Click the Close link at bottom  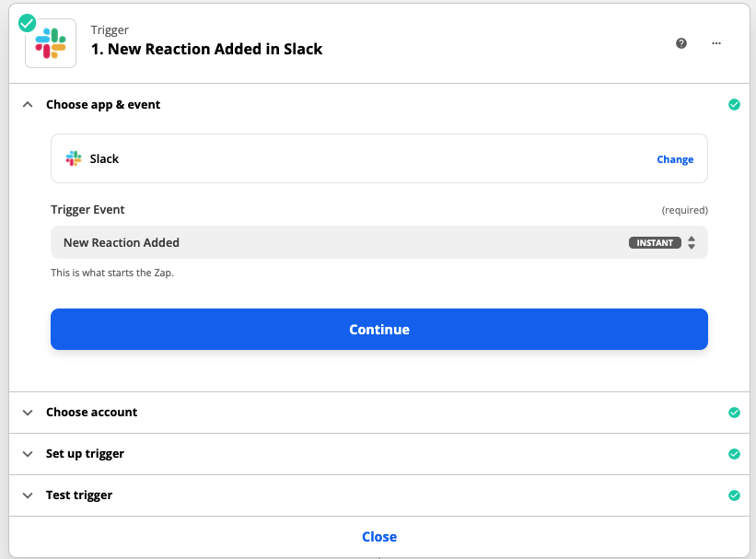[379, 537]
